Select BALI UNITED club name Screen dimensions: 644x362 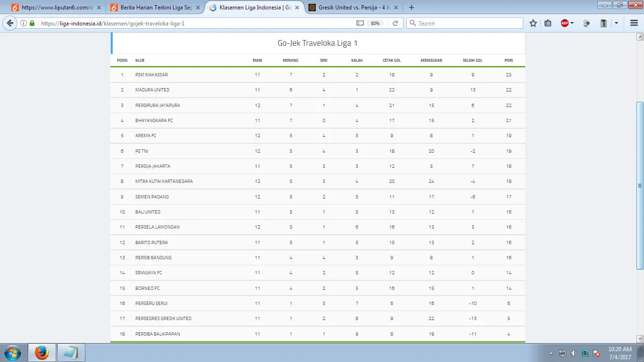pyautogui.click(x=148, y=212)
